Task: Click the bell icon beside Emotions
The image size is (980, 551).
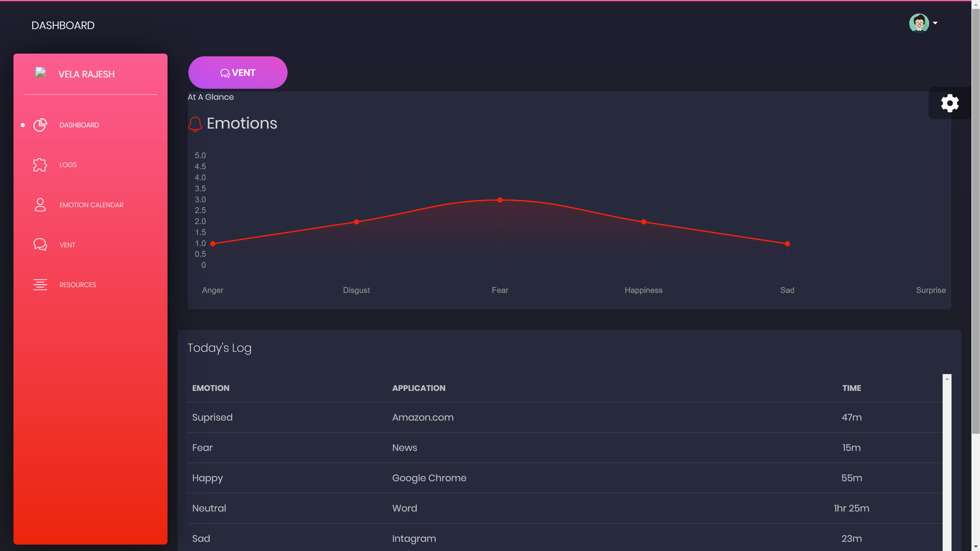Action: pyautogui.click(x=195, y=124)
